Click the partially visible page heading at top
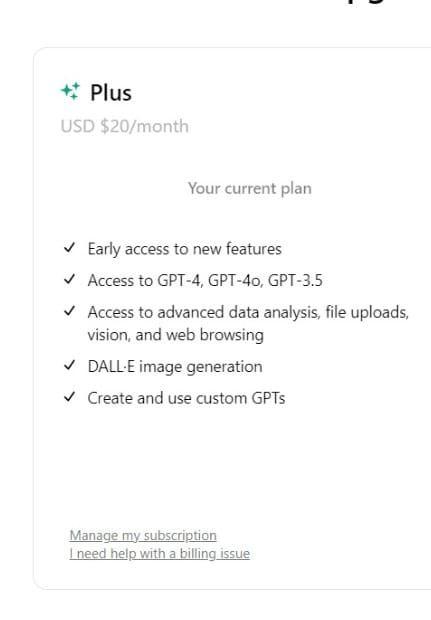This screenshot has height=620, width=431. point(366,2)
